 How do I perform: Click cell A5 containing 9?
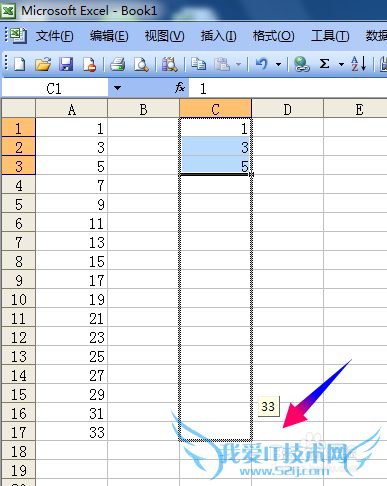coord(72,204)
